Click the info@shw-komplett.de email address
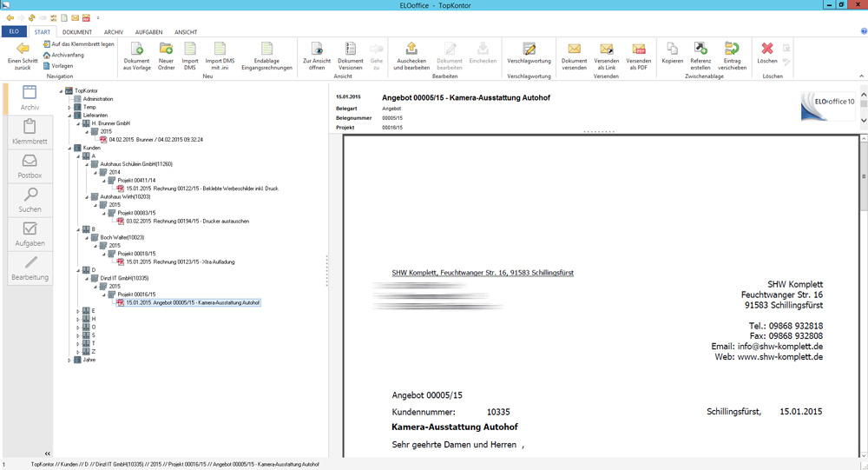This screenshot has height=470, width=868. 780,347
